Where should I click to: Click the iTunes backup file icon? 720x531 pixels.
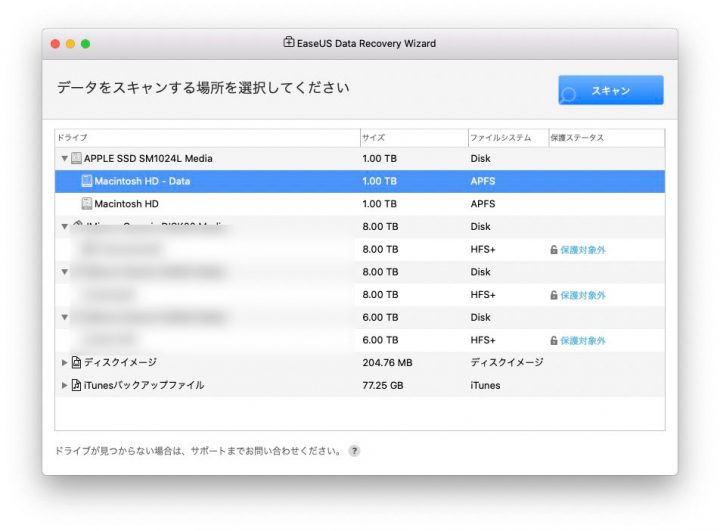76,385
